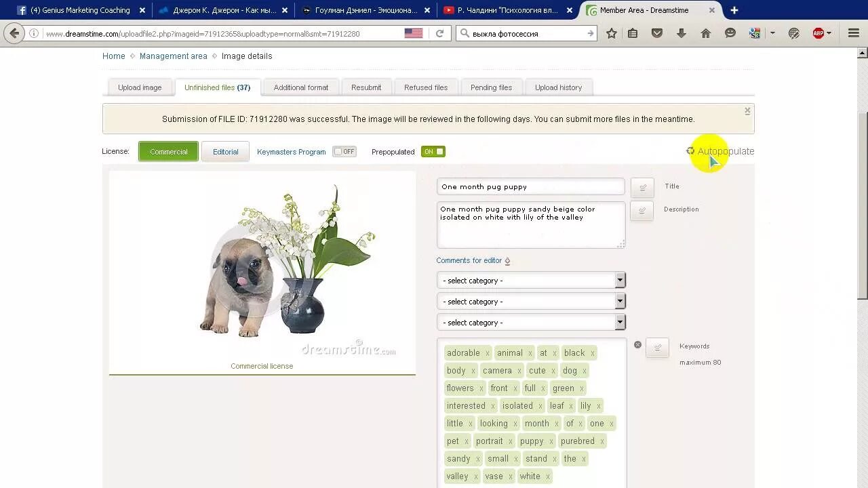Click the Autopopulate link
The width and height of the screenshot is (868, 488).
[x=726, y=151]
